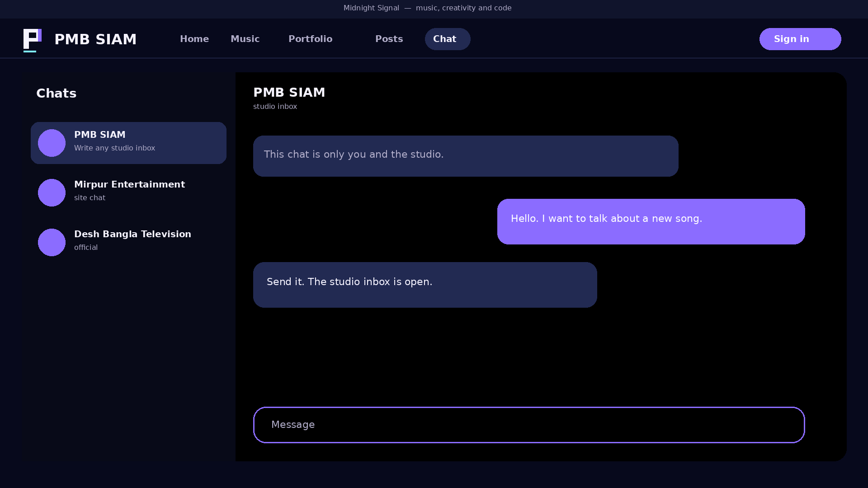
Task: Open the Mirpur Entertainment chat
Action: pos(128,192)
